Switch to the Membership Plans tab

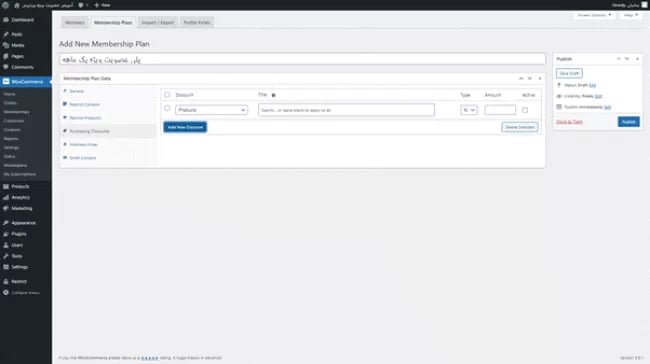click(113, 23)
